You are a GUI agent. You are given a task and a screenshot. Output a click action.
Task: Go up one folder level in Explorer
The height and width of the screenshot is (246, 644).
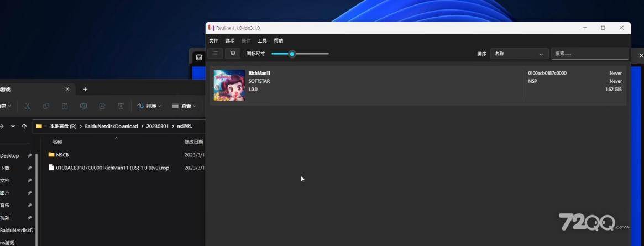(24, 127)
